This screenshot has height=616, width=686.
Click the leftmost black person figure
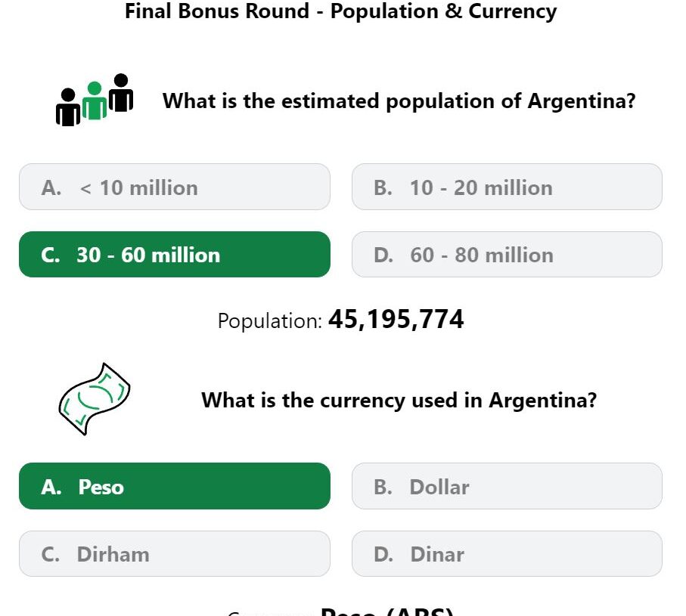68,107
